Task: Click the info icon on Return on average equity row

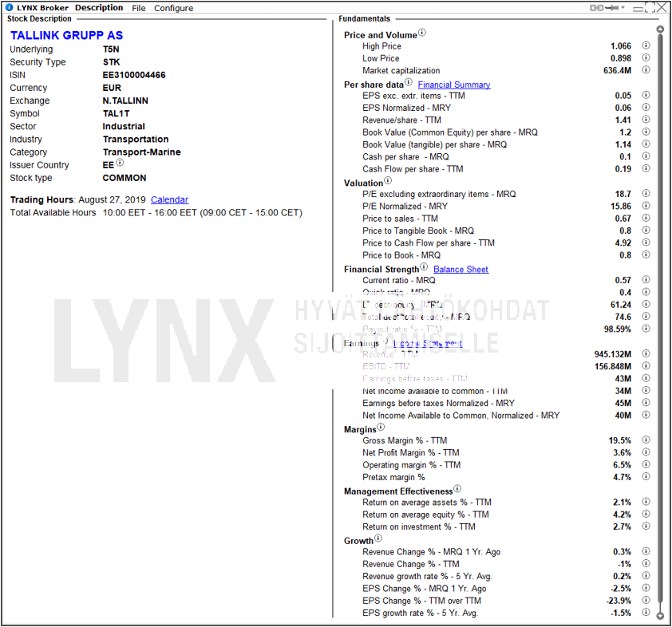Action: click(x=646, y=514)
